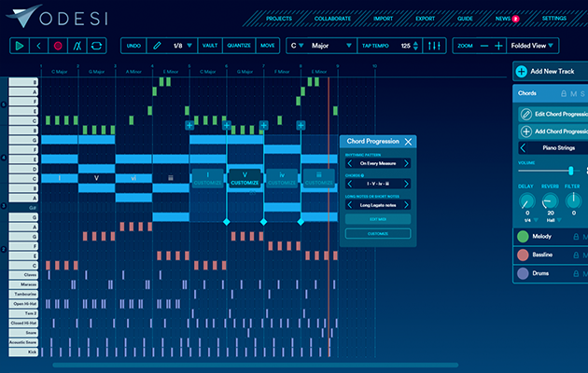Viewport: 588px width, 373px height.
Task: Select the pencil draw tool
Action: point(157,45)
